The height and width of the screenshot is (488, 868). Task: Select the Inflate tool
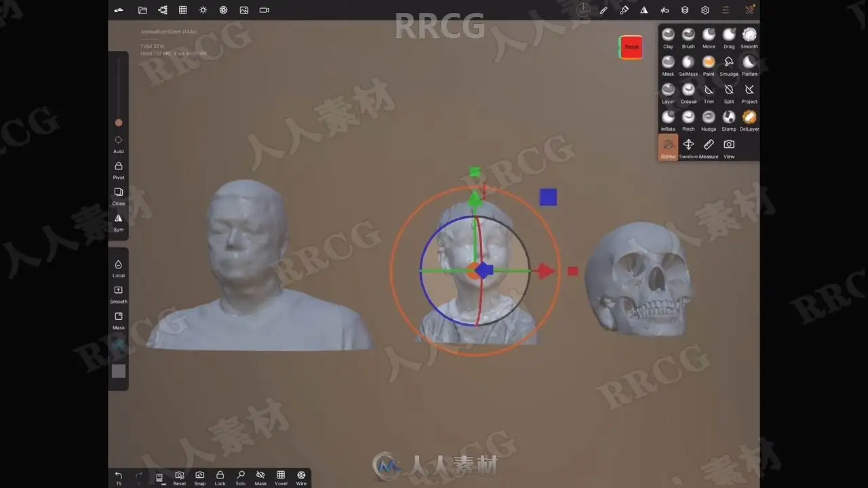(668, 121)
